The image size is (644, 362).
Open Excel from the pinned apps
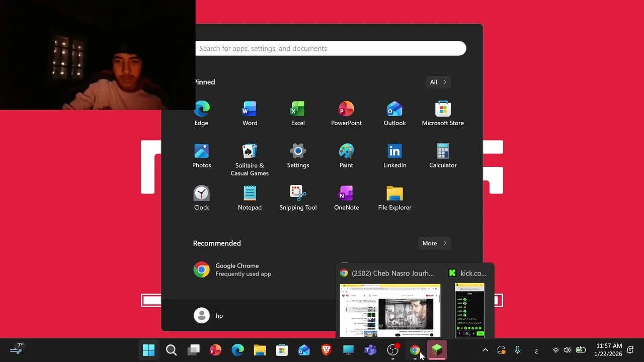298,114
